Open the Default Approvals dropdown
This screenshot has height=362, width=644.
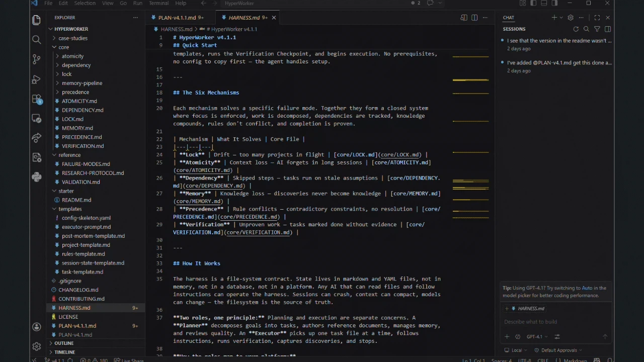[558, 350]
